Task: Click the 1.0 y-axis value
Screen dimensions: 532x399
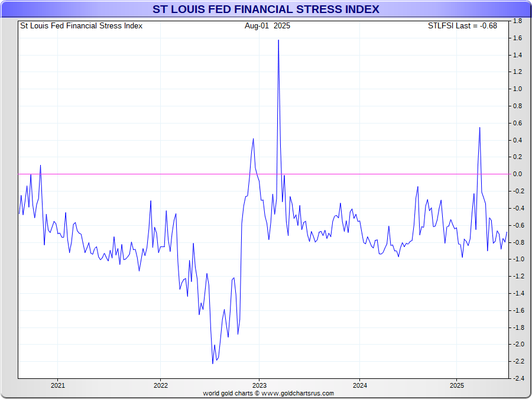Action: 518,89
